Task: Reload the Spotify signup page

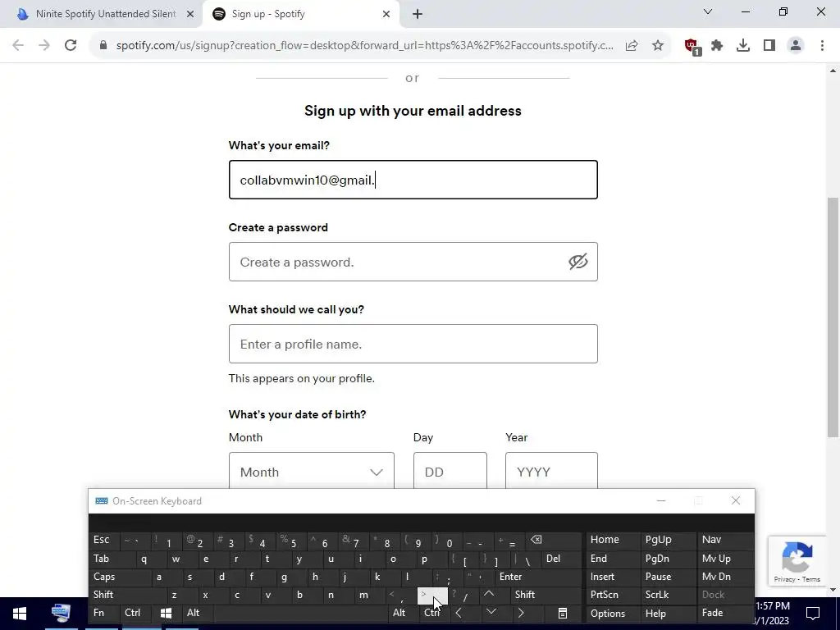Action: point(71,46)
